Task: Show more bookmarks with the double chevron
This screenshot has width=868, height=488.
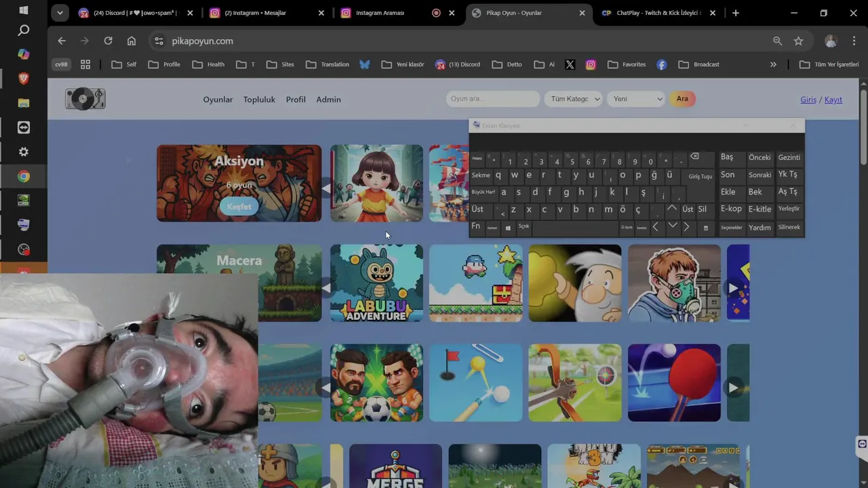Action: pos(773,64)
